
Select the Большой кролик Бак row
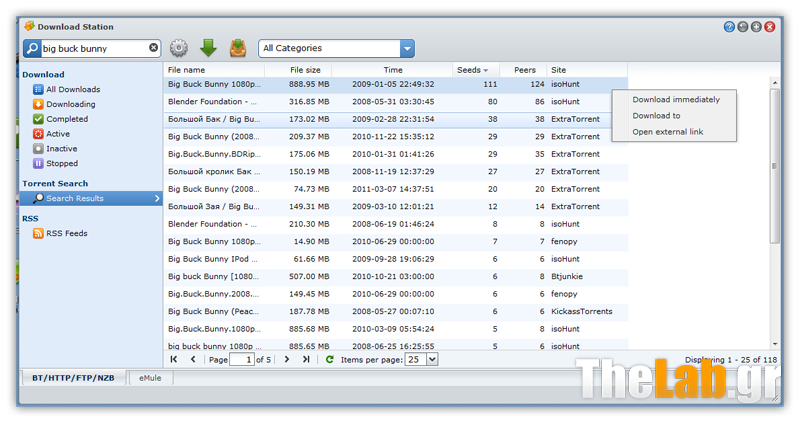click(x=396, y=171)
